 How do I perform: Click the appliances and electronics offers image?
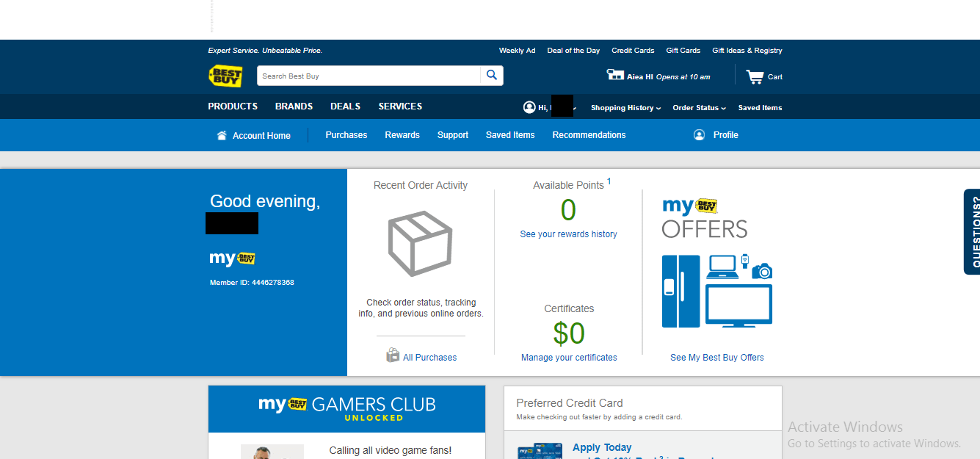[717, 291]
